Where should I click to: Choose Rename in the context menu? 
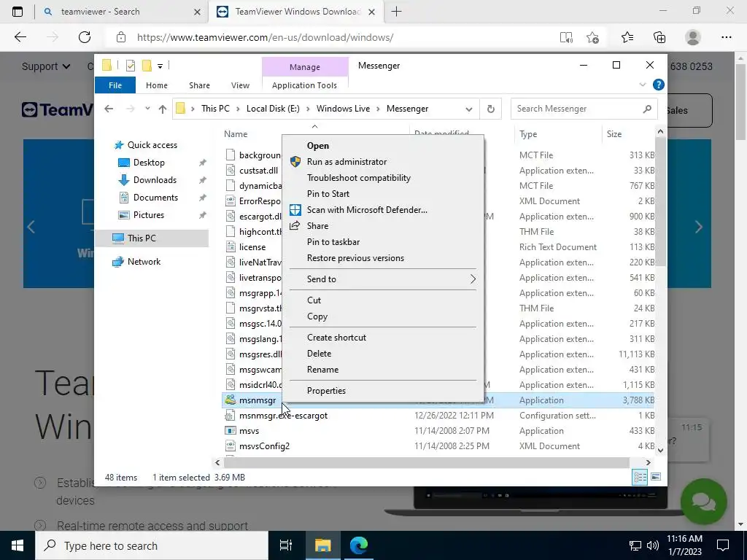click(x=322, y=370)
